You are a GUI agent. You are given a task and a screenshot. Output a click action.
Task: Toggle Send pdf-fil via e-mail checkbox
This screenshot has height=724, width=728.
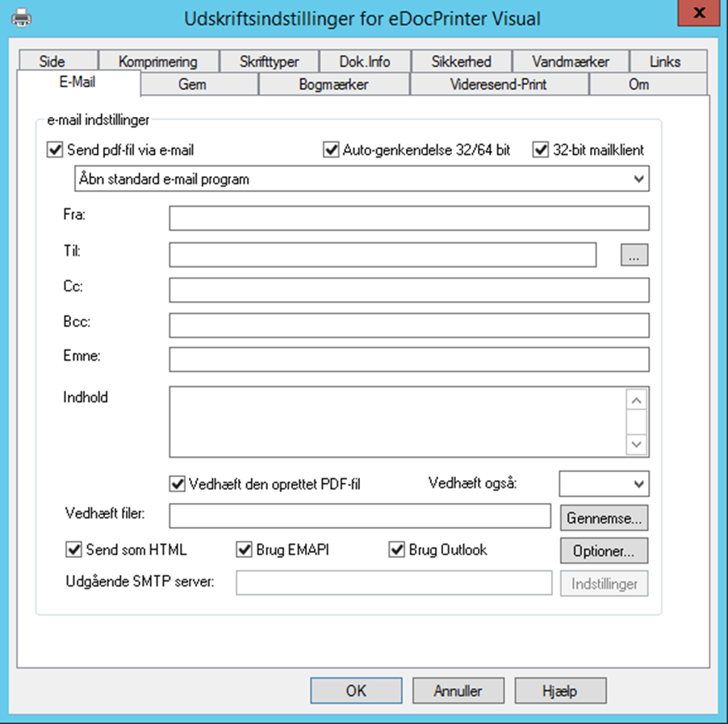point(55,150)
